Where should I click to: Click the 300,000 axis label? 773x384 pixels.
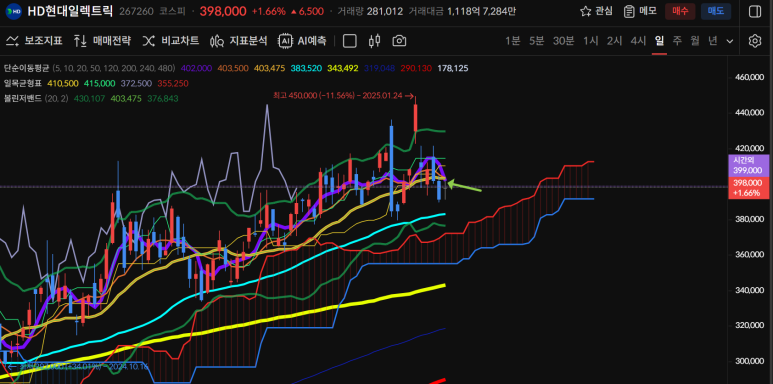click(750, 361)
